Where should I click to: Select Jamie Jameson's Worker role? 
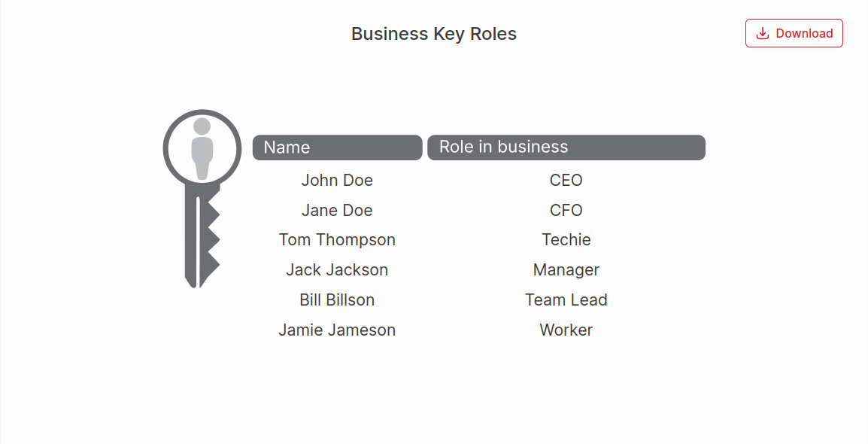[x=566, y=330]
